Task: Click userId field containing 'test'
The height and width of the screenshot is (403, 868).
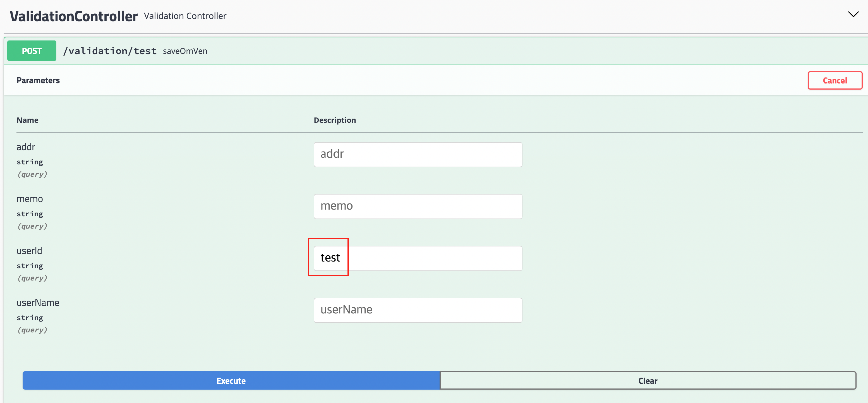Action: [418, 258]
